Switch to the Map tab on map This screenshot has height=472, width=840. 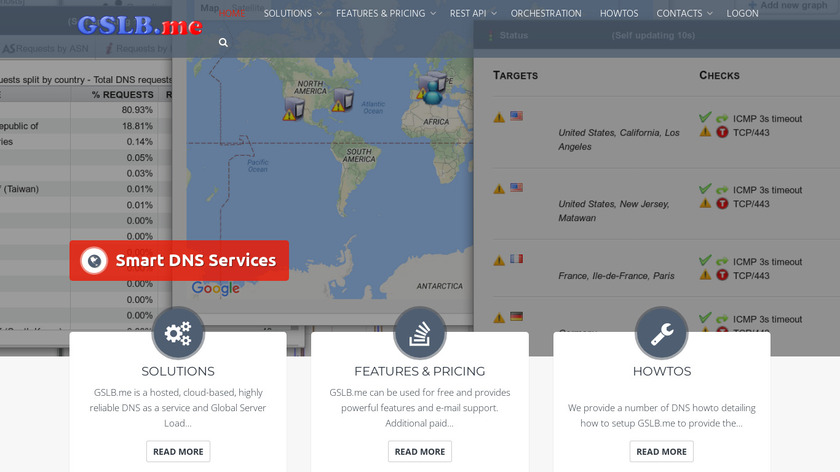pyautogui.click(x=209, y=8)
